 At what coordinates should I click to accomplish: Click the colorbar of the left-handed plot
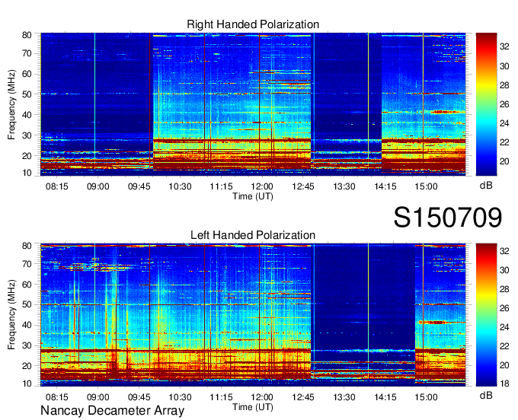tap(486, 315)
